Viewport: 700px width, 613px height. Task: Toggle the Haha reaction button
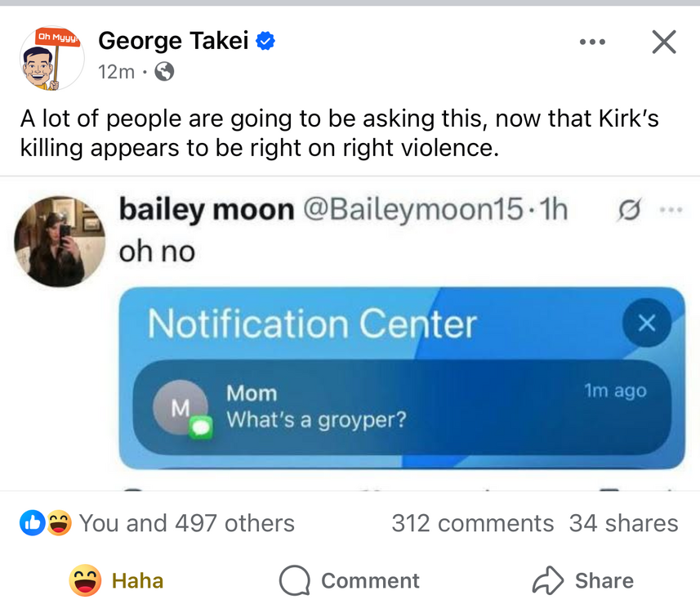pos(116,580)
